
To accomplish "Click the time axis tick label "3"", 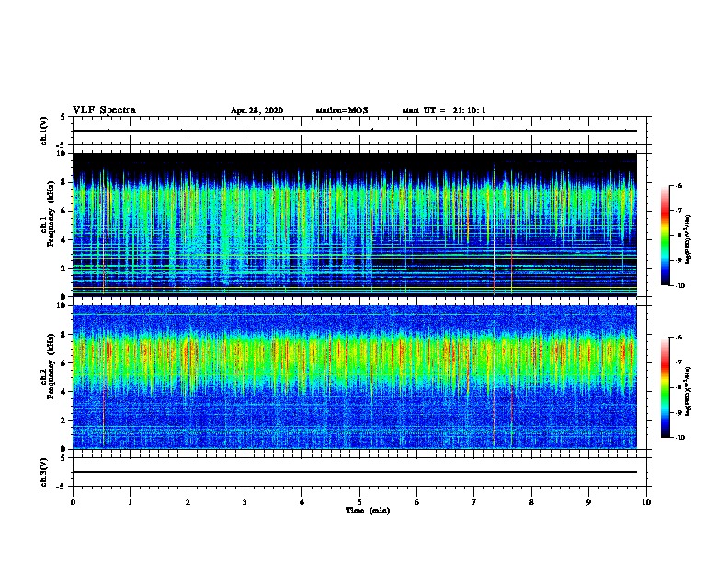I will (x=245, y=502).
